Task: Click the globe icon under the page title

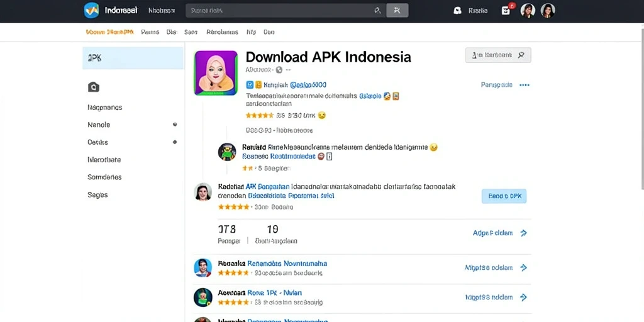Action: pos(279,70)
